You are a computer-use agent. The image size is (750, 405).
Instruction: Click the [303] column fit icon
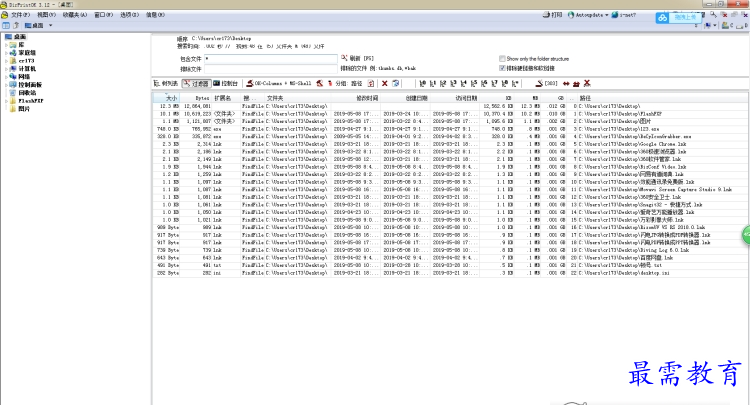546,84
